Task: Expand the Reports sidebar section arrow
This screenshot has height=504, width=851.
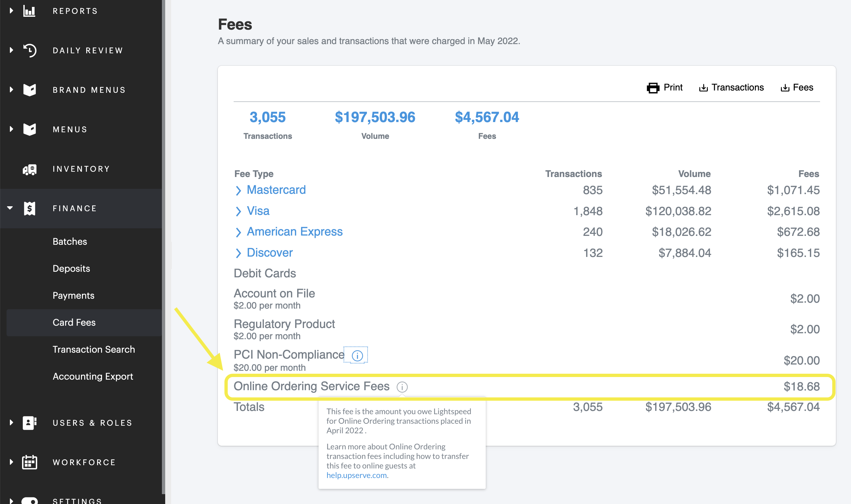Action: (x=11, y=11)
